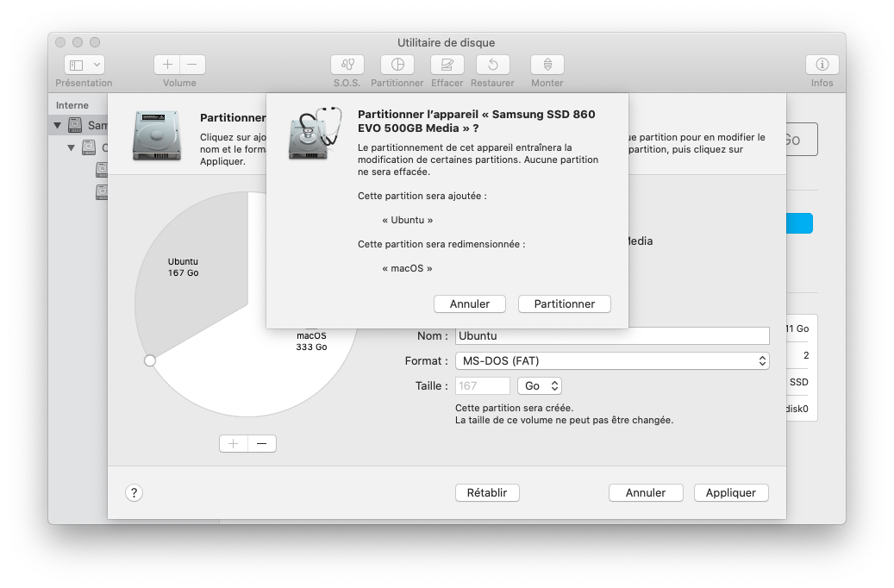Click the Rétablir button
Image resolution: width=894 pixels, height=588 pixels.
[x=487, y=492]
